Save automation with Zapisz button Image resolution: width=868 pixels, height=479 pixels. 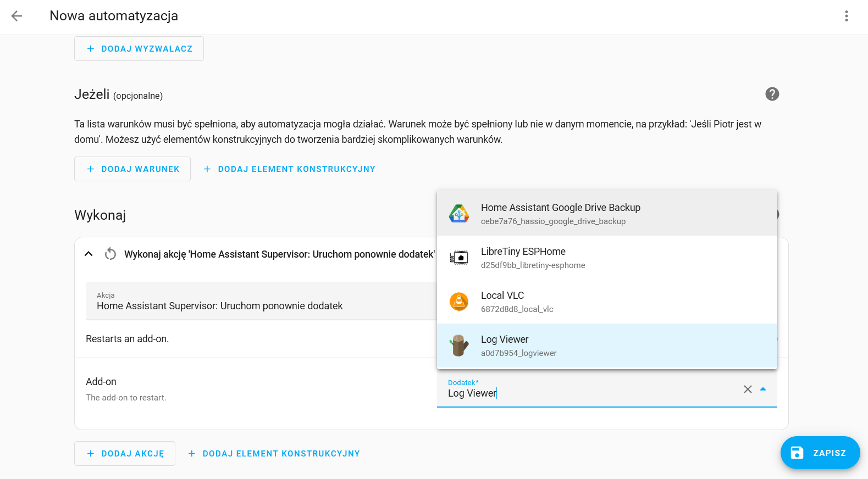(x=820, y=453)
